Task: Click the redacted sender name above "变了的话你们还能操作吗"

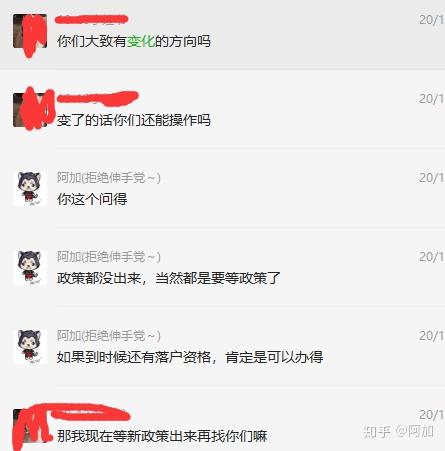Action: (98, 98)
